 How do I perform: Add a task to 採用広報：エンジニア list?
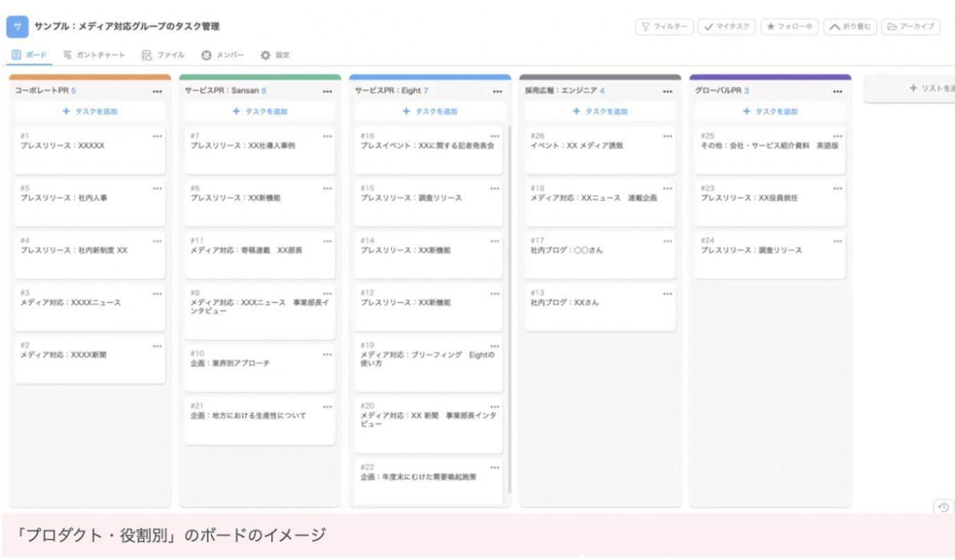coord(600,111)
